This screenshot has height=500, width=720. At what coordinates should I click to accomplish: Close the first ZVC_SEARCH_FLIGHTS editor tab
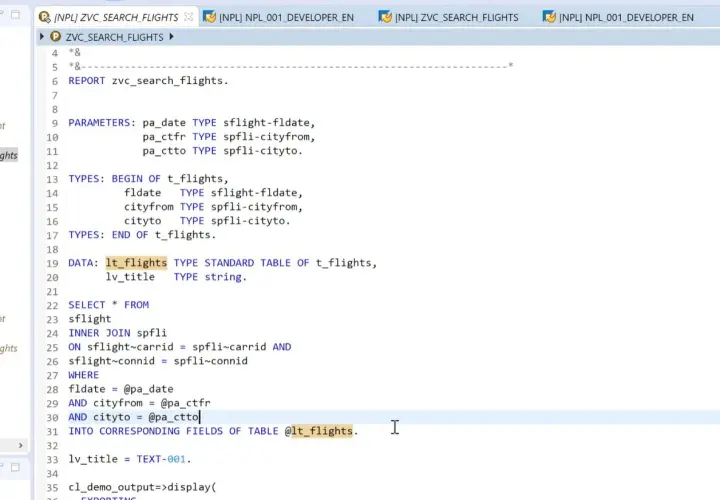tap(188, 17)
